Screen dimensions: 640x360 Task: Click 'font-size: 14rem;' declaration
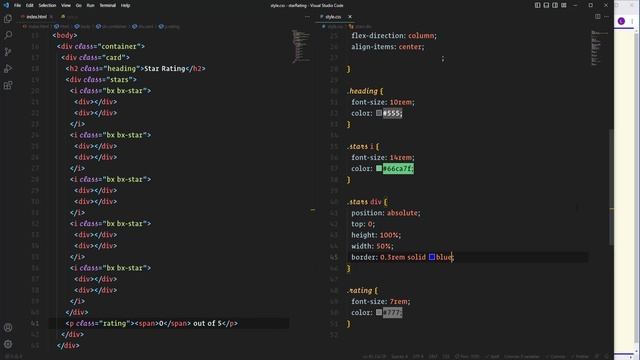(x=383, y=157)
